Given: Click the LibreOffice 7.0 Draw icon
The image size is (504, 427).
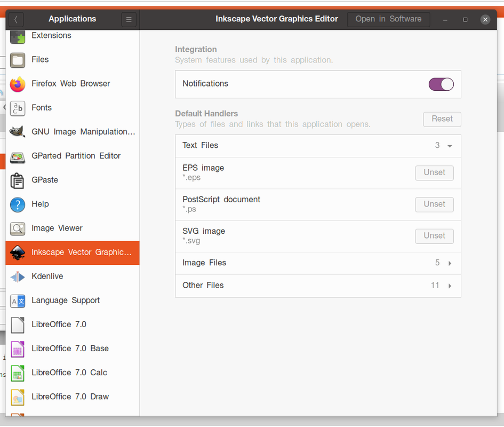Looking at the screenshot, I should pos(18,398).
